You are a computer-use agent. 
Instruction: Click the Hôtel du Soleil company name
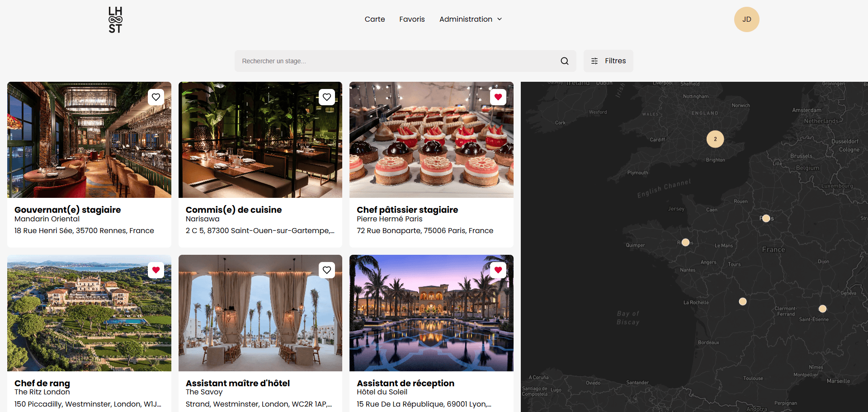point(382,392)
